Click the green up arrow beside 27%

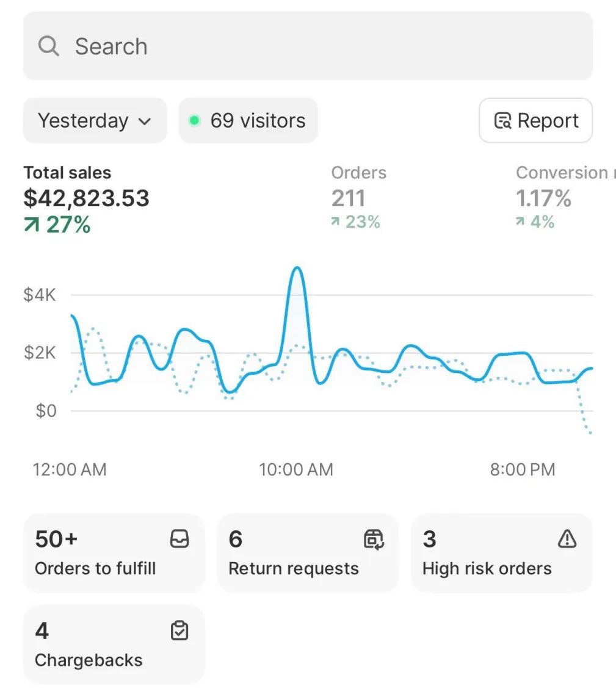(32, 225)
